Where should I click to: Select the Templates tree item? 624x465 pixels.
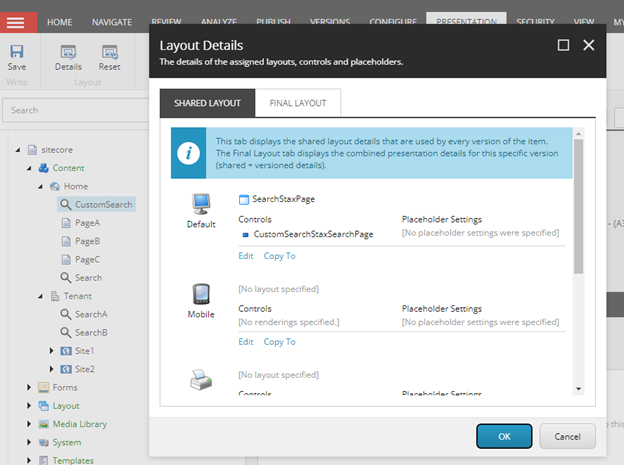73,460
